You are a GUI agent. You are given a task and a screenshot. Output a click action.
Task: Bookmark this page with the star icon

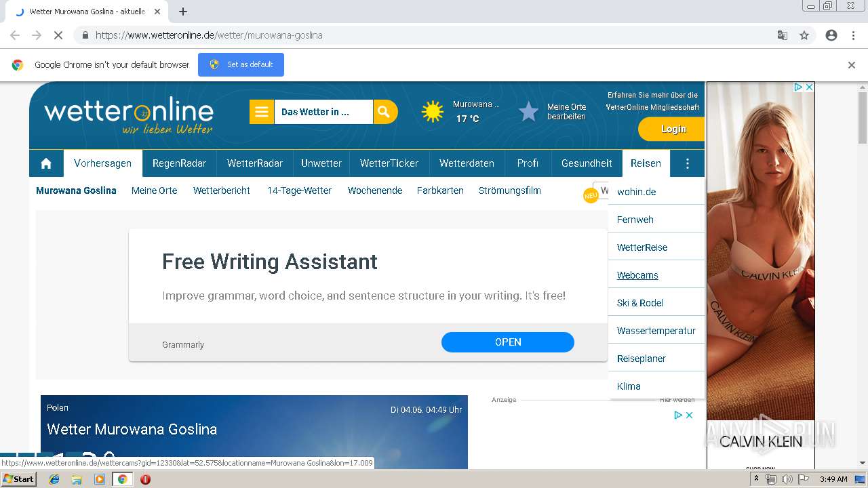coord(804,35)
